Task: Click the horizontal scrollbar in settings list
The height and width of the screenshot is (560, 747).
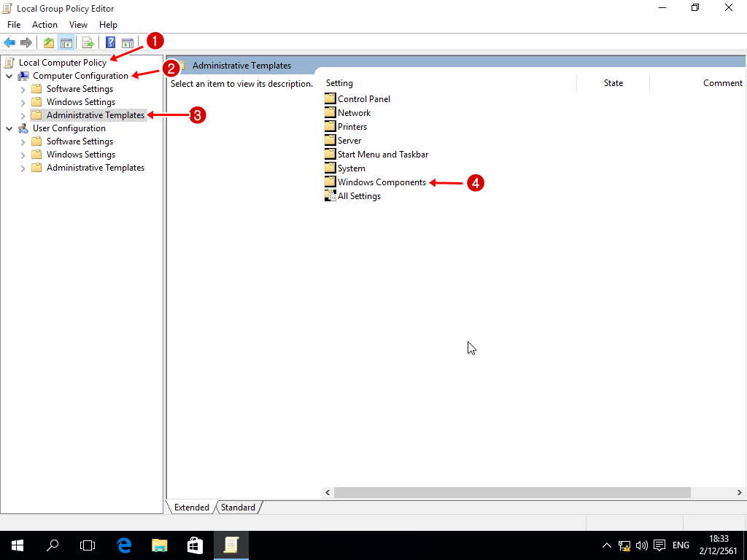Action: click(x=512, y=493)
